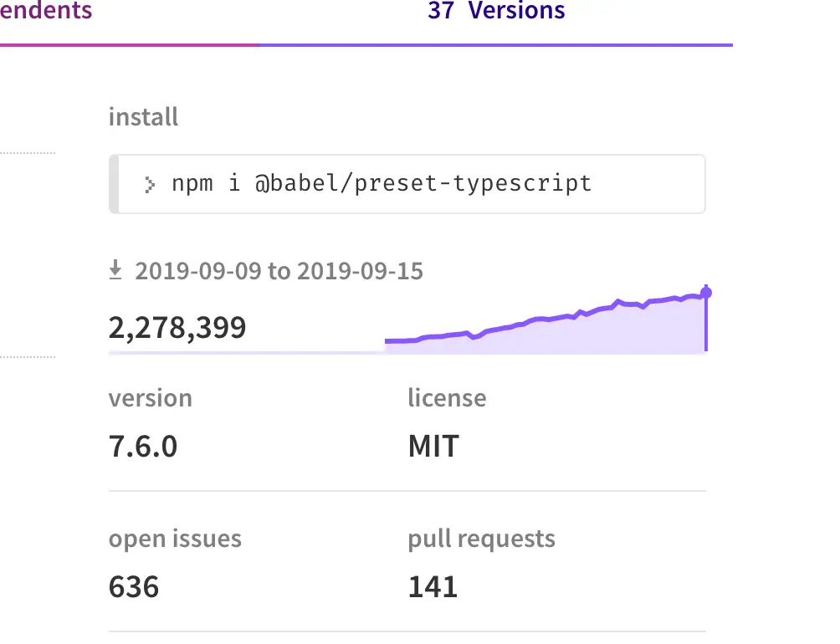840x644 pixels.
Task: Open the 37 Versions tab
Action: [496, 11]
